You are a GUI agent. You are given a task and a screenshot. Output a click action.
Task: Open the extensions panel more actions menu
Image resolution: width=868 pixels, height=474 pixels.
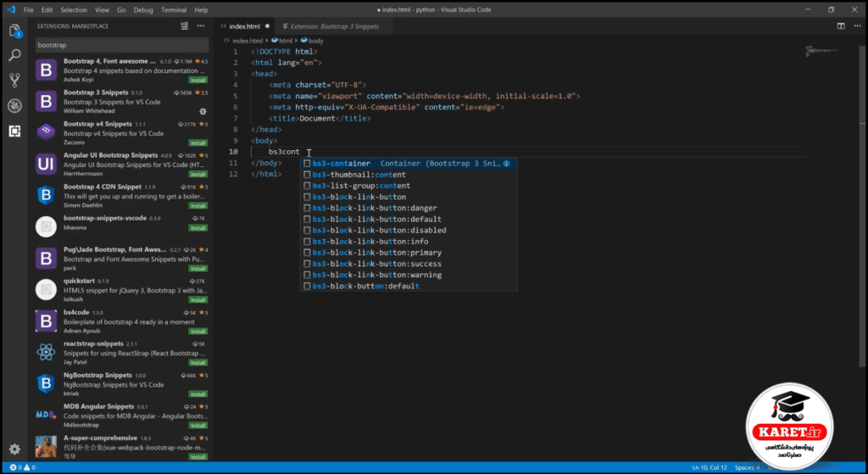point(201,26)
